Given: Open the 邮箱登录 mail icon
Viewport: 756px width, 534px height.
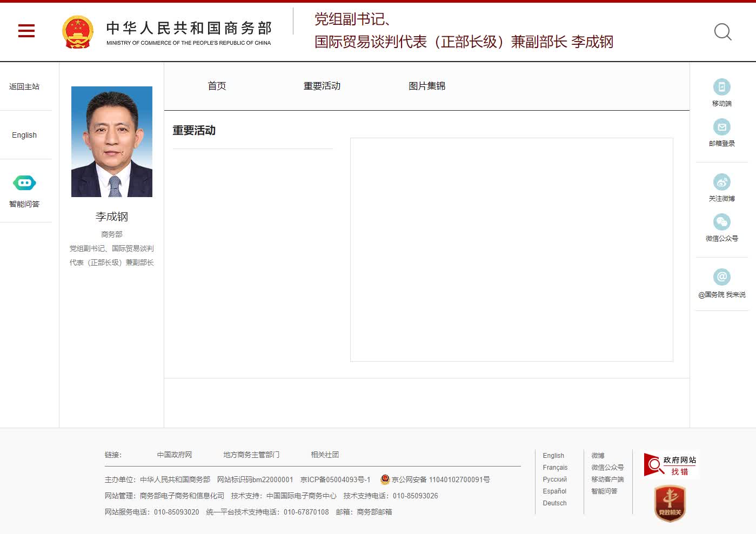Looking at the screenshot, I should pos(721,127).
